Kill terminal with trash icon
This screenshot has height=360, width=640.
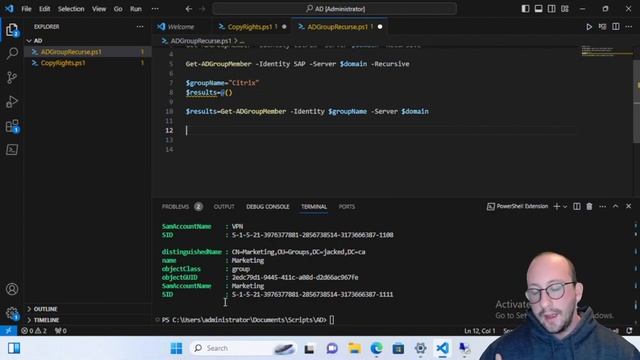(x=589, y=207)
